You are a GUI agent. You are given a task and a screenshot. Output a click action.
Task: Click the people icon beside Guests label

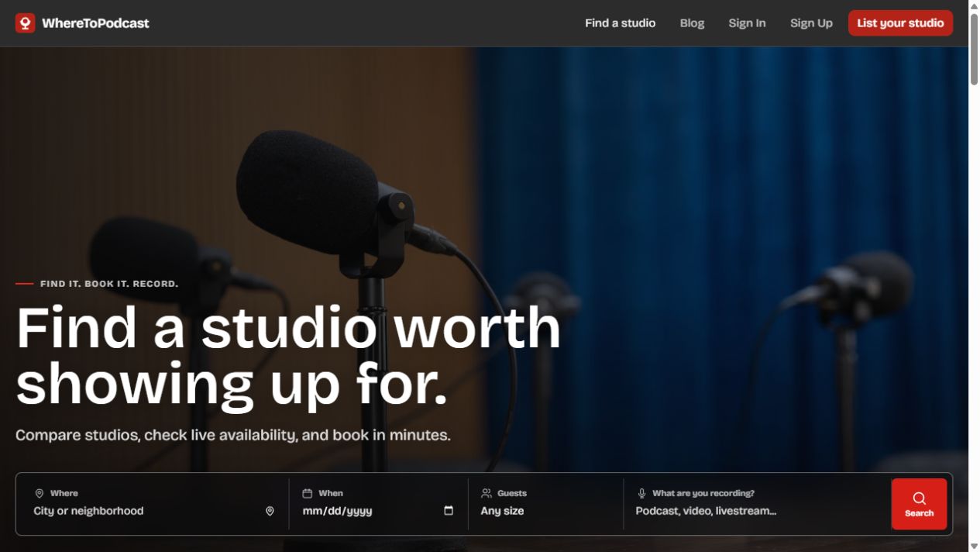(x=487, y=493)
